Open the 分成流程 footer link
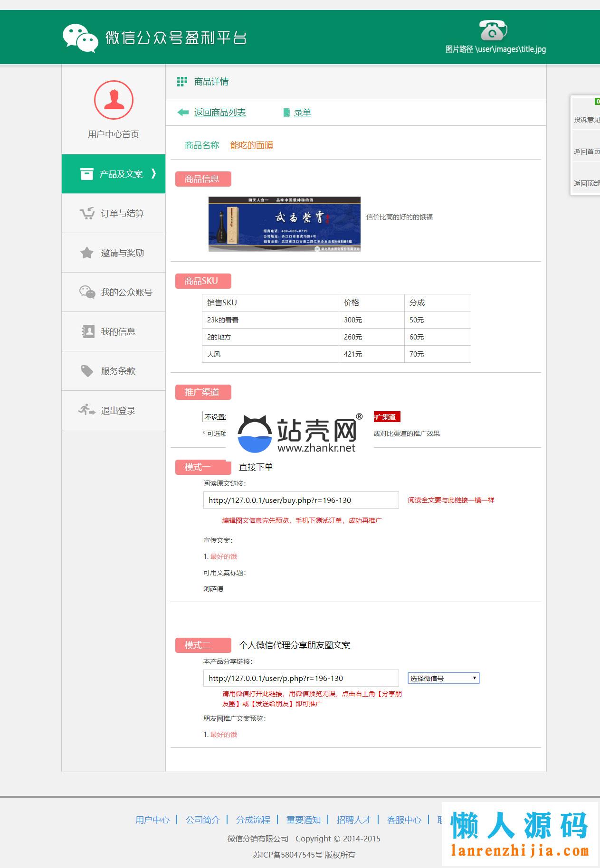The image size is (600, 868). click(253, 820)
